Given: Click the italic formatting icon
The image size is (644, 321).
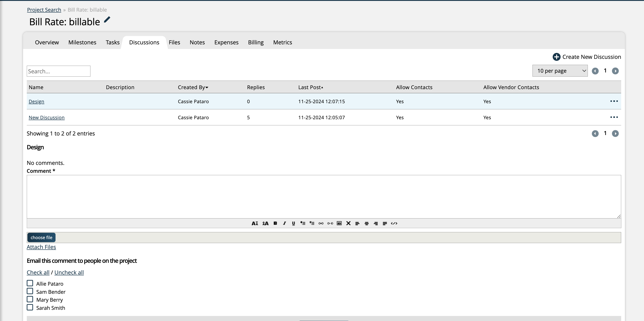Looking at the screenshot, I should point(284,223).
